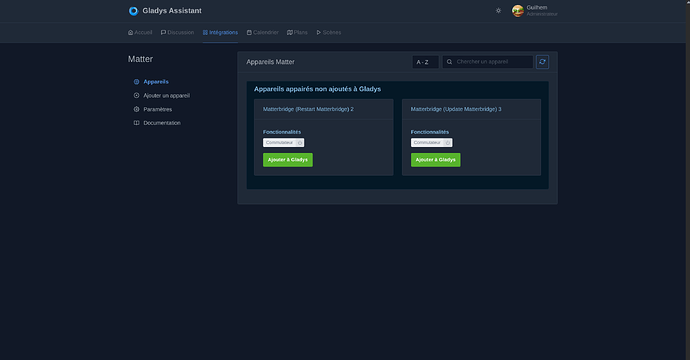Click the refresh devices icon button
This screenshot has height=360, width=690.
[x=542, y=62]
